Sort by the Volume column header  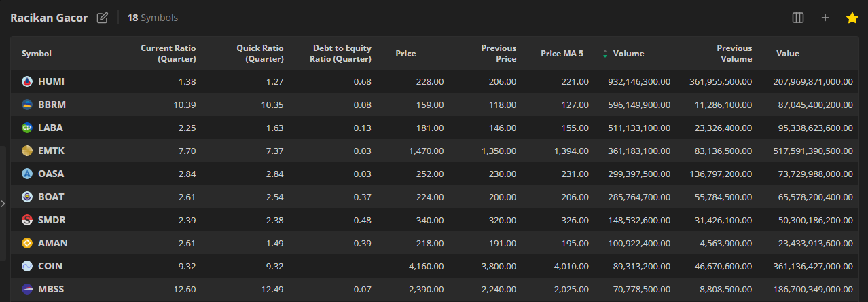[628, 54]
